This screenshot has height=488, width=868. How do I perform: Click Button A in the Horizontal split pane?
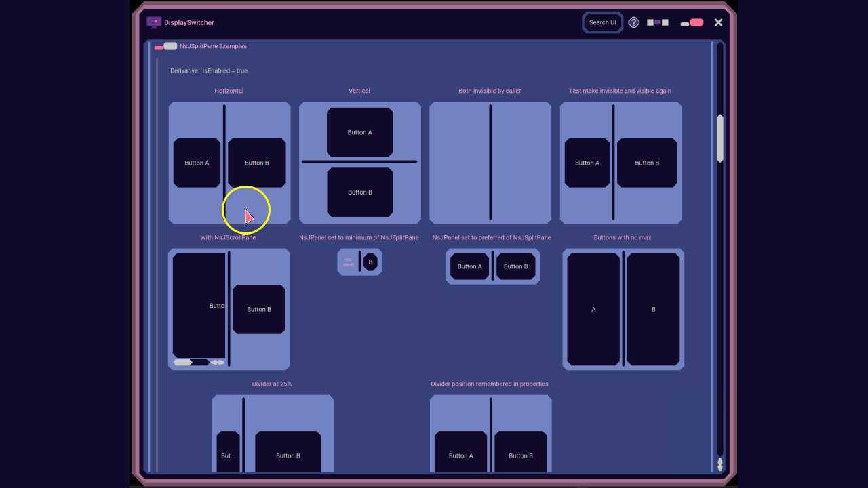197,163
